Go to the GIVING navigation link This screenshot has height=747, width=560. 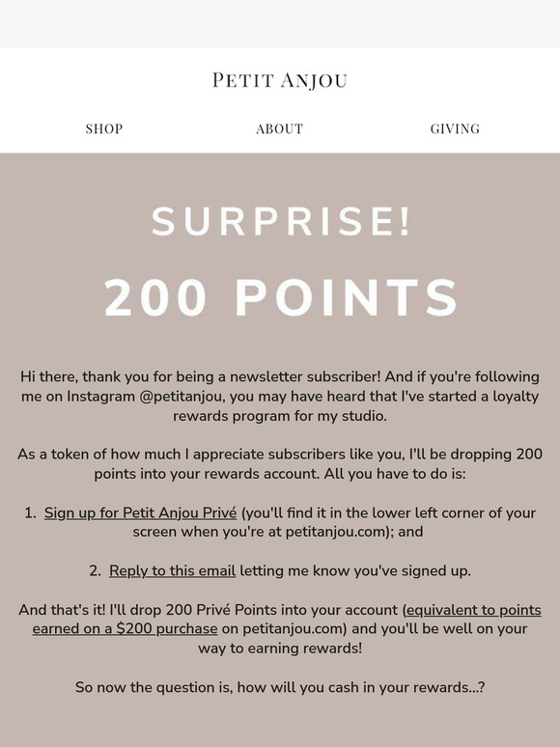click(x=455, y=128)
